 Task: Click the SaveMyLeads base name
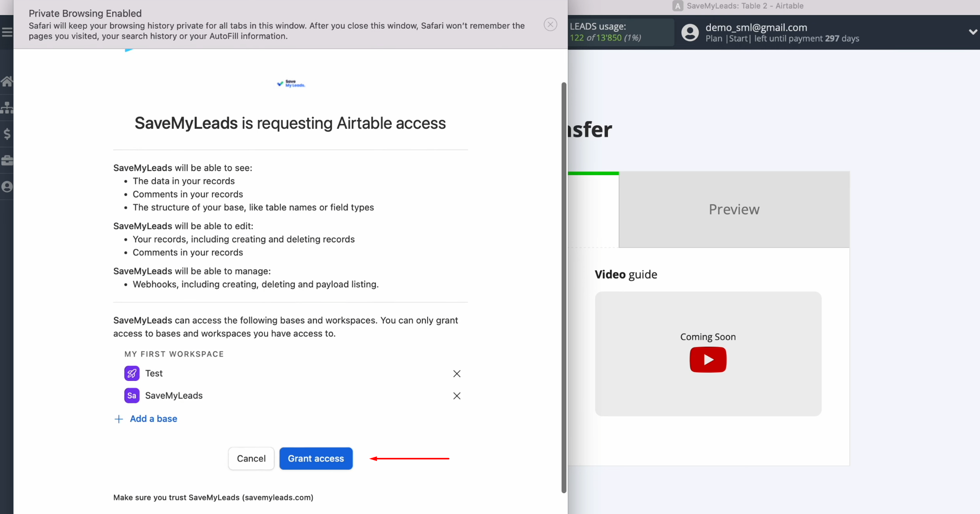click(174, 396)
